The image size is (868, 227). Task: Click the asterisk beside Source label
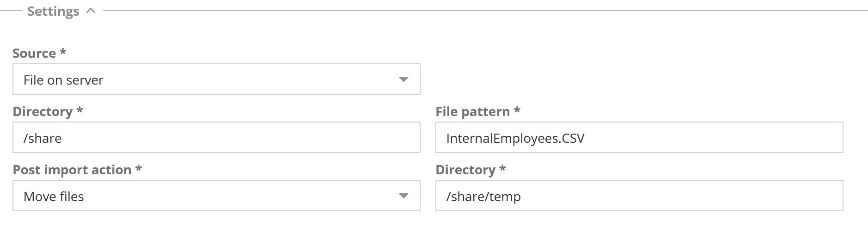tap(63, 52)
